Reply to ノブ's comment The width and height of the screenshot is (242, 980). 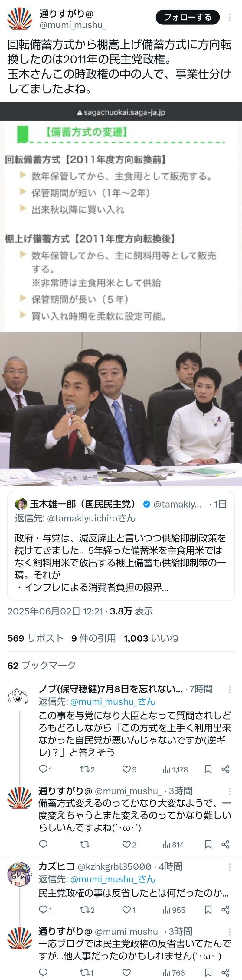(45, 769)
